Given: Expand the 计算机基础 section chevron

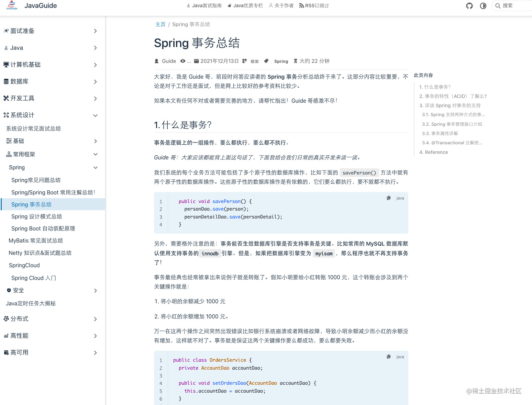Looking at the screenshot, I should pos(96,65).
